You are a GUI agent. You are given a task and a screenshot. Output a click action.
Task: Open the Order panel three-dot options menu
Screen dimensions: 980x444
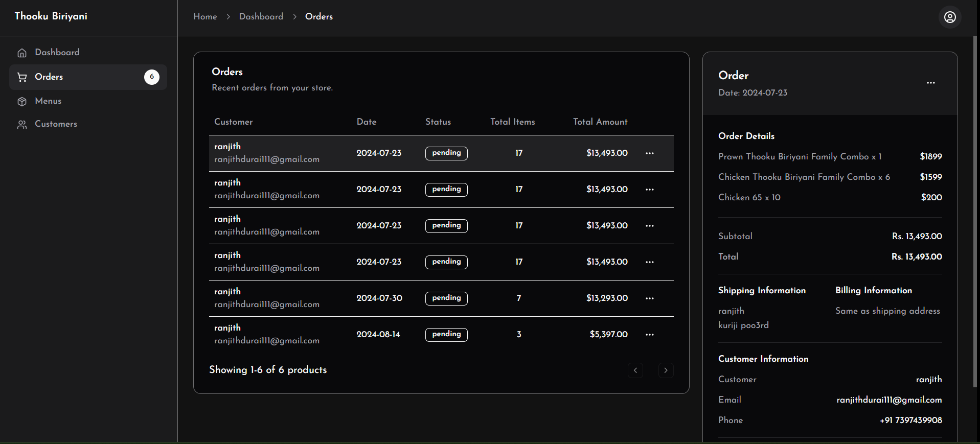(930, 83)
